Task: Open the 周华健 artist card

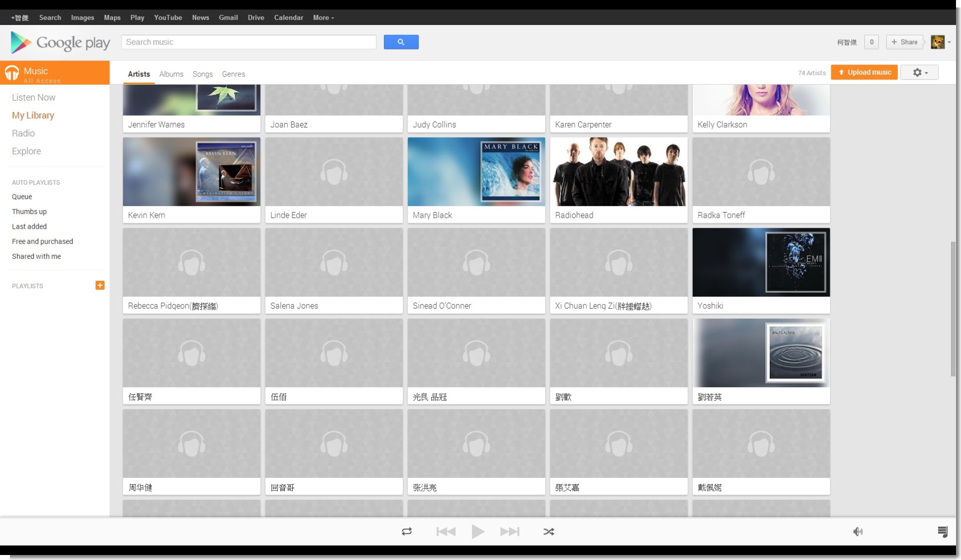Action: (192, 452)
